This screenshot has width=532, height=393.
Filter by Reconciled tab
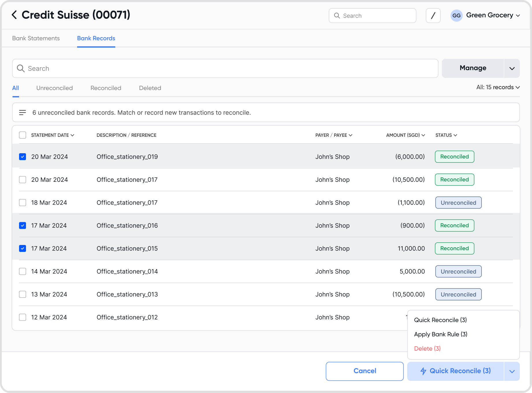(106, 88)
